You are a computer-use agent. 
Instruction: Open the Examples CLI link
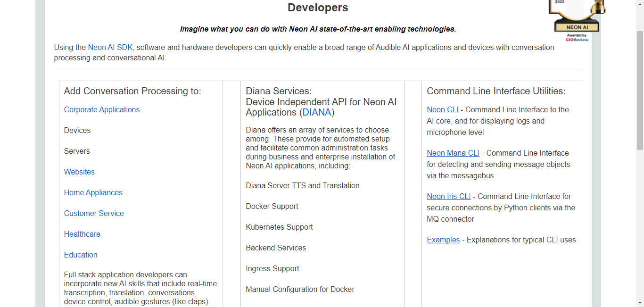(x=443, y=240)
